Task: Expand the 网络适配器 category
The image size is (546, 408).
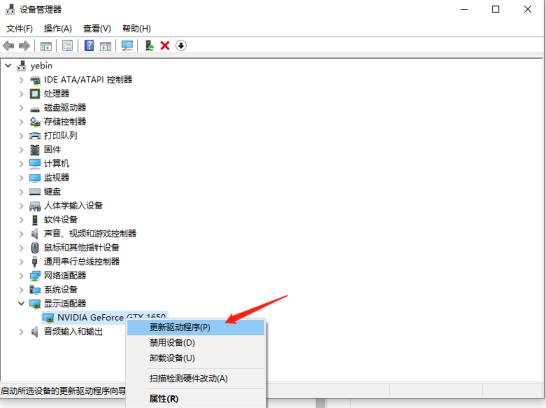Action: [x=21, y=275]
